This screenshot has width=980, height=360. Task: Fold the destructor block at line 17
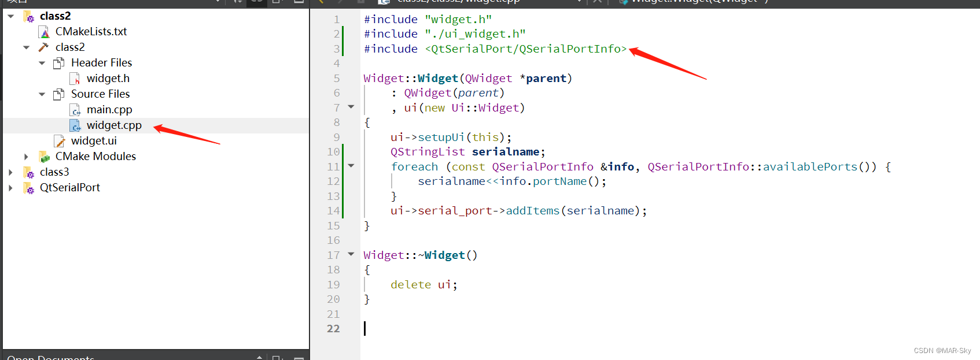click(x=351, y=254)
